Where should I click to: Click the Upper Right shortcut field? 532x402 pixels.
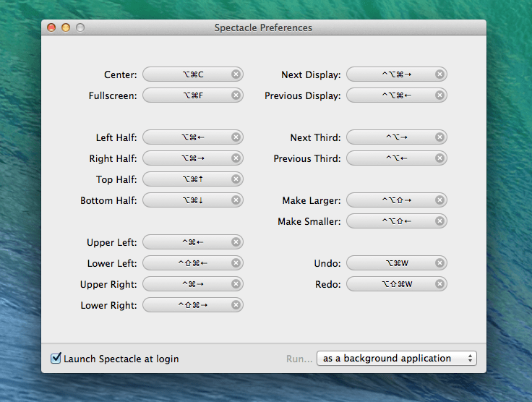tap(193, 284)
